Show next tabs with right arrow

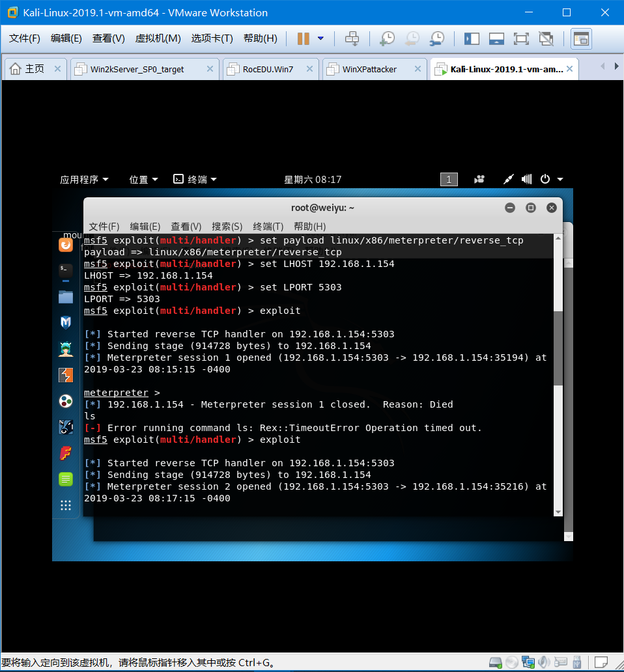(x=616, y=66)
